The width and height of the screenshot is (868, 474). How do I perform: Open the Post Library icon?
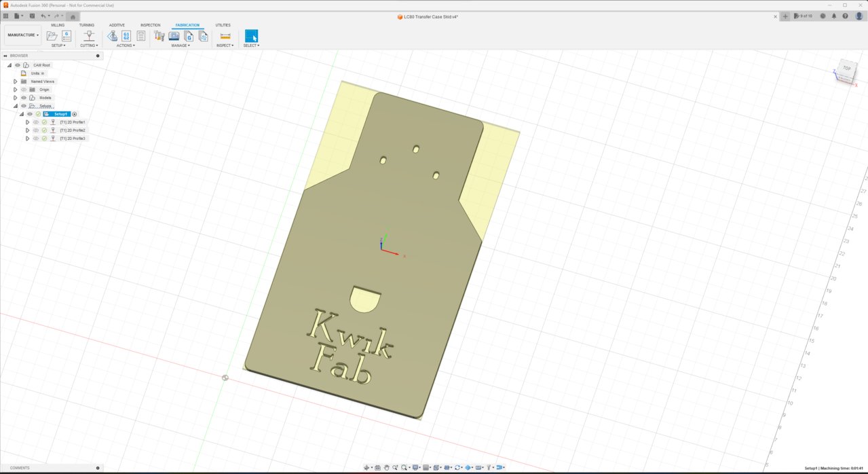tap(189, 36)
